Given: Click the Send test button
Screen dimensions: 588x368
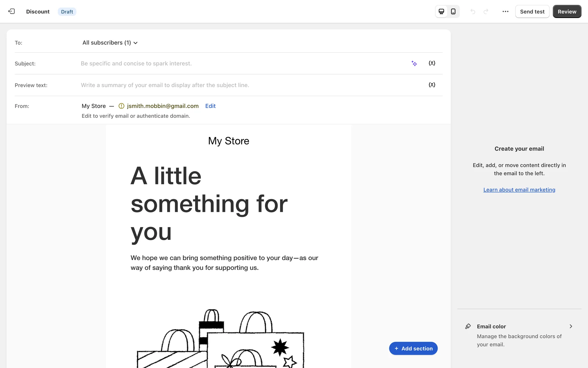Looking at the screenshot, I should coord(532,12).
